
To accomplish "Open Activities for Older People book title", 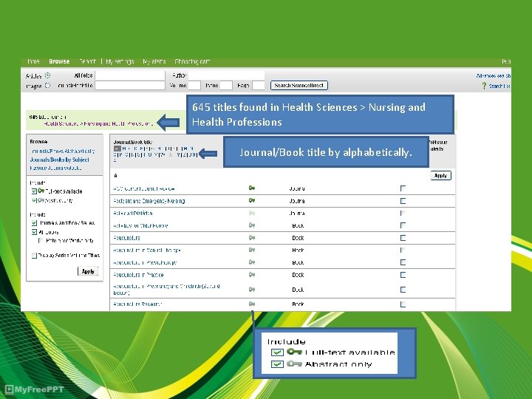I will (140, 225).
